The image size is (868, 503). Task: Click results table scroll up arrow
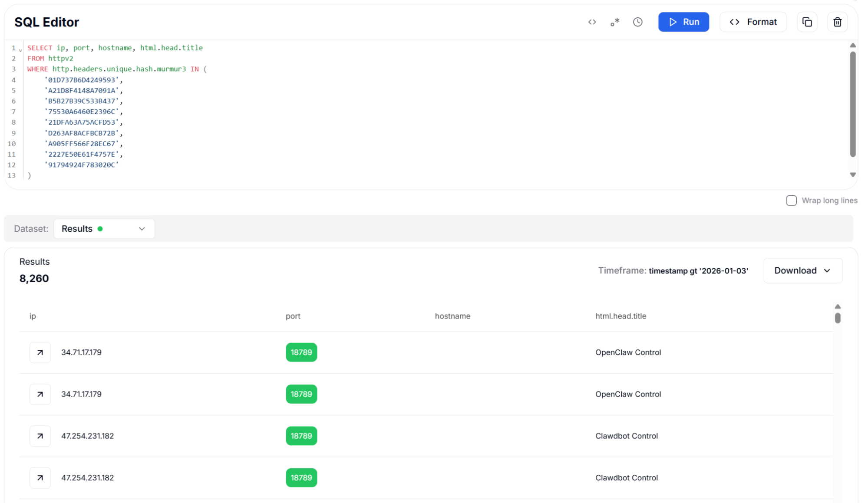(837, 306)
